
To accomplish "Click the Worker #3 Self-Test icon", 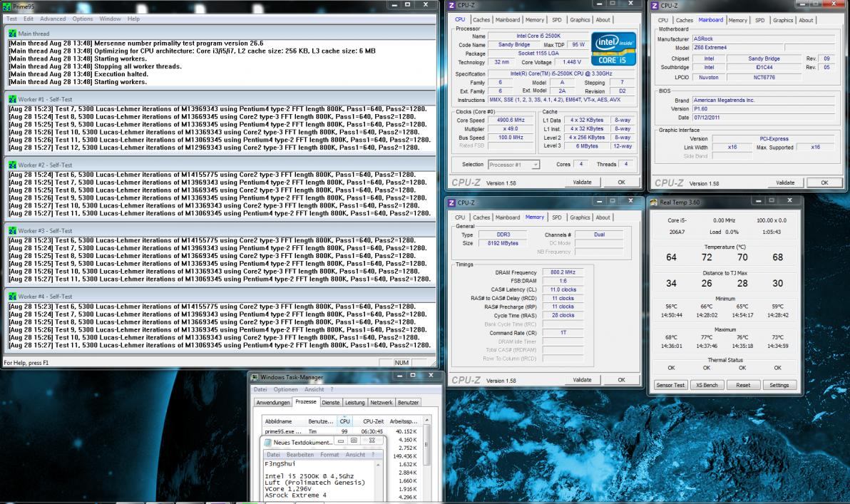I will pyautogui.click(x=12, y=230).
